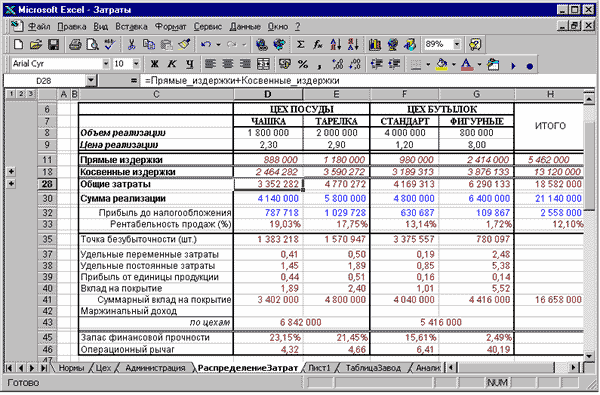
Task: Select column D header
Action: (x=267, y=94)
